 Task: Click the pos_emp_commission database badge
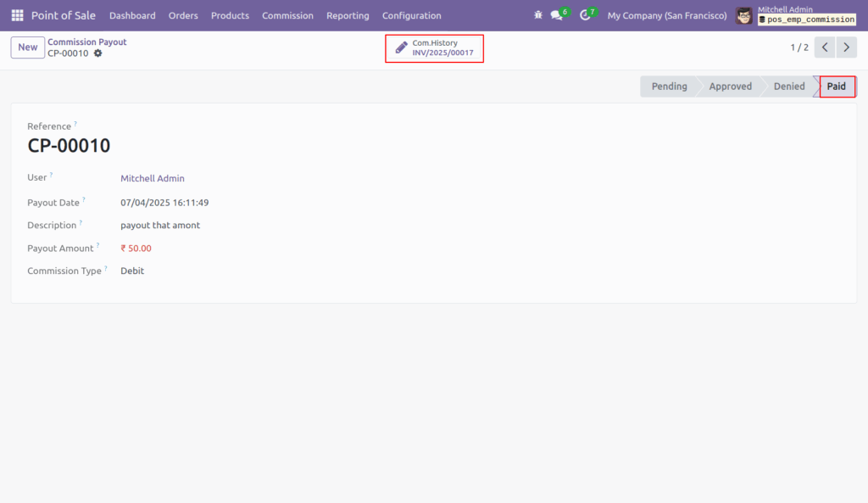(806, 19)
